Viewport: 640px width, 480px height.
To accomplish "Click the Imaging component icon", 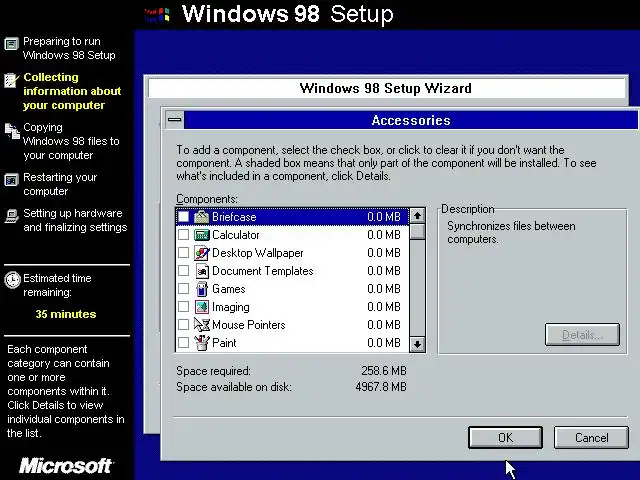I will click(x=202, y=307).
